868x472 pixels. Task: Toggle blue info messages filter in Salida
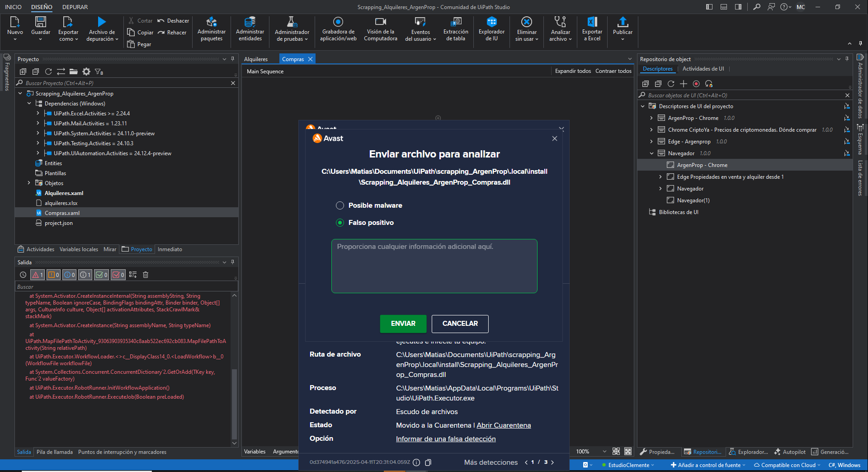click(69, 275)
